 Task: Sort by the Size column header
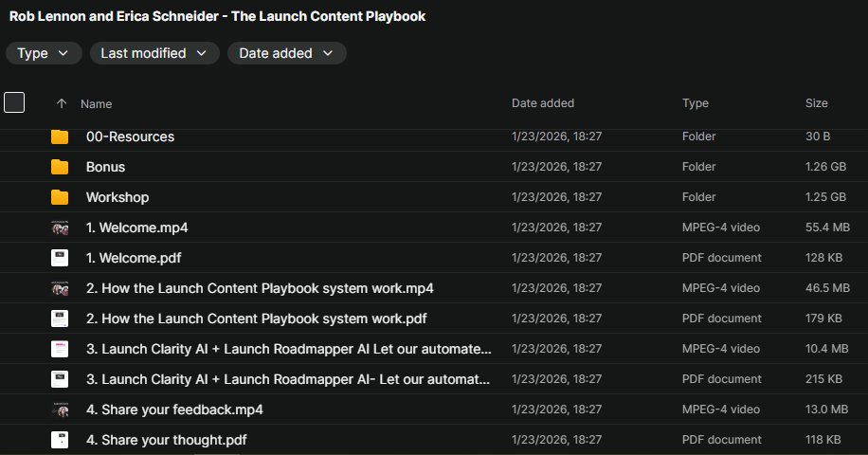click(x=817, y=103)
